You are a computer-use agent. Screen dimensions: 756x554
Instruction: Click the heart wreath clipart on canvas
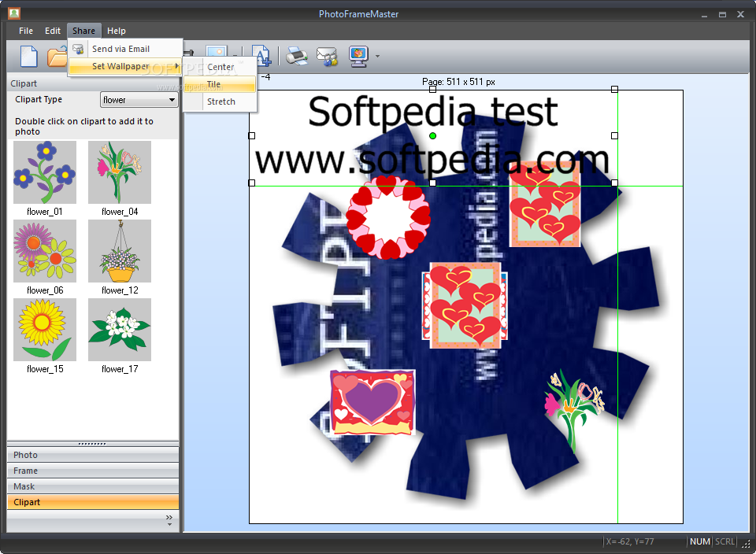tap(387, 217)
